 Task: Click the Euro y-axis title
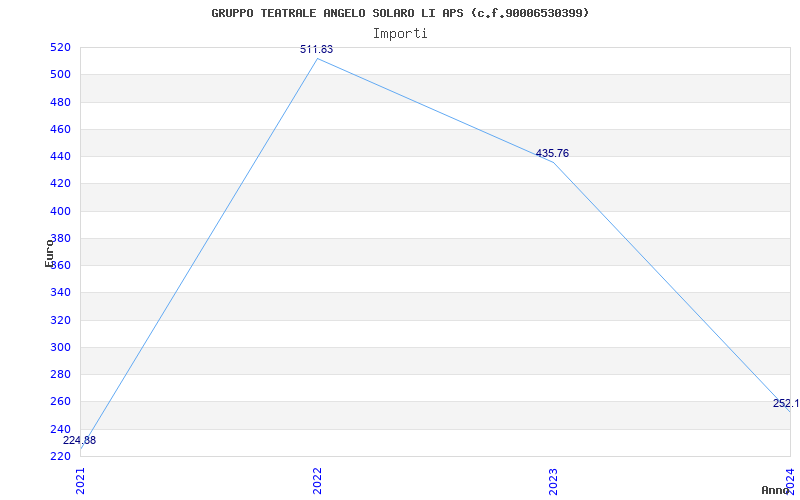pos(49,253)
